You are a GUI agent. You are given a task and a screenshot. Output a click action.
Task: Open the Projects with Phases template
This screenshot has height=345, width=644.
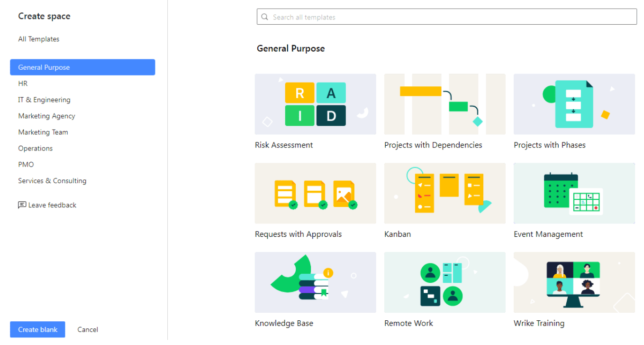pos(574,104)
